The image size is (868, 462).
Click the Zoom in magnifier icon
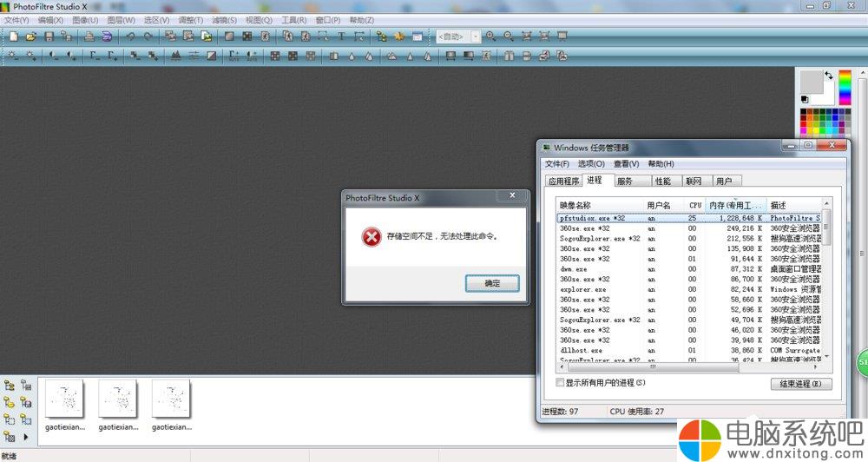click(490, 36)
